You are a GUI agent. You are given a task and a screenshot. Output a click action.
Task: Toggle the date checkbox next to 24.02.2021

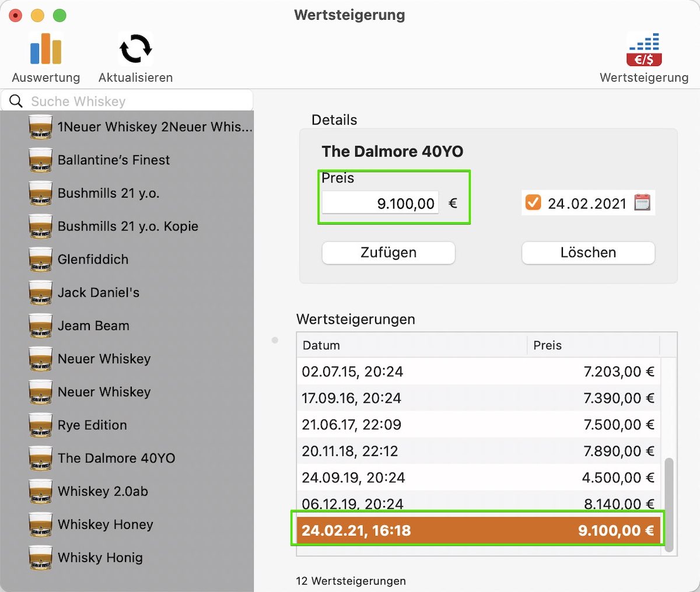coord(533,202)
